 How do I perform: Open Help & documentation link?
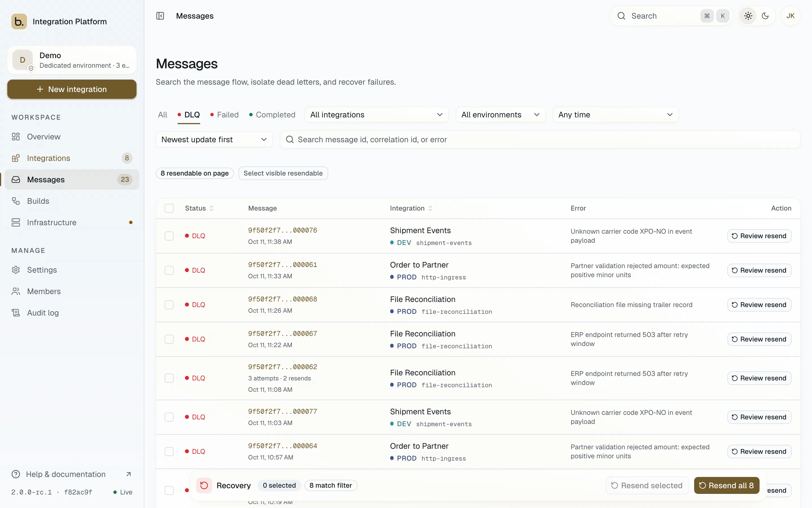[72, 474]
